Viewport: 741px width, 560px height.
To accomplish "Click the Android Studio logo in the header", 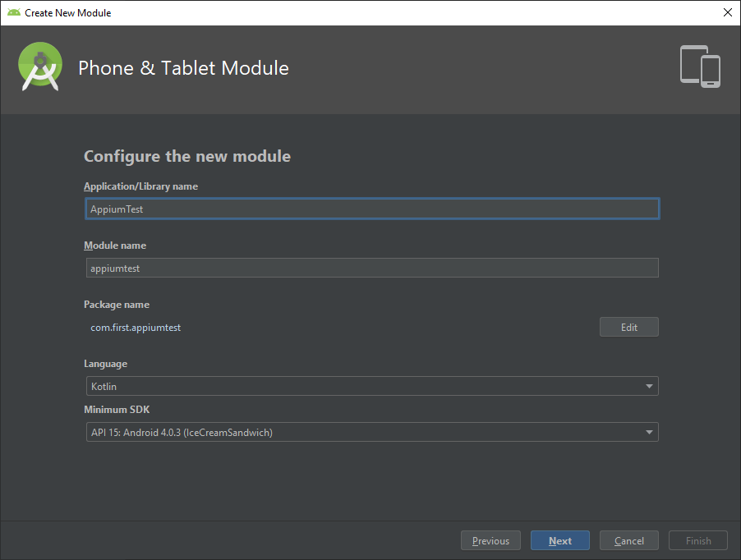I will 40,67.
